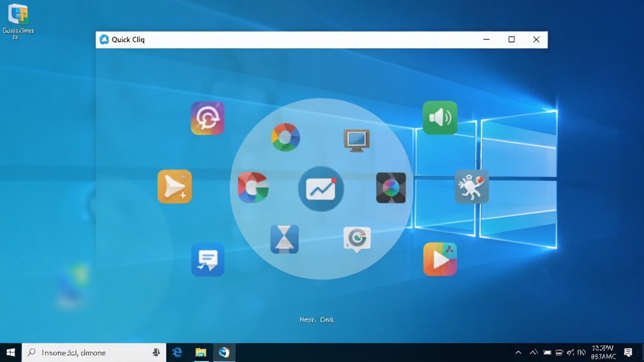This screenshot has height=362, width=644.
Task: Open the blue chat message icon
Action: click(208, 260)
